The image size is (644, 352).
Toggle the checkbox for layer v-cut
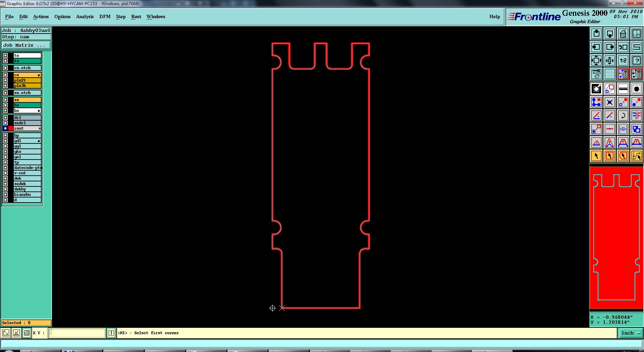5,173
